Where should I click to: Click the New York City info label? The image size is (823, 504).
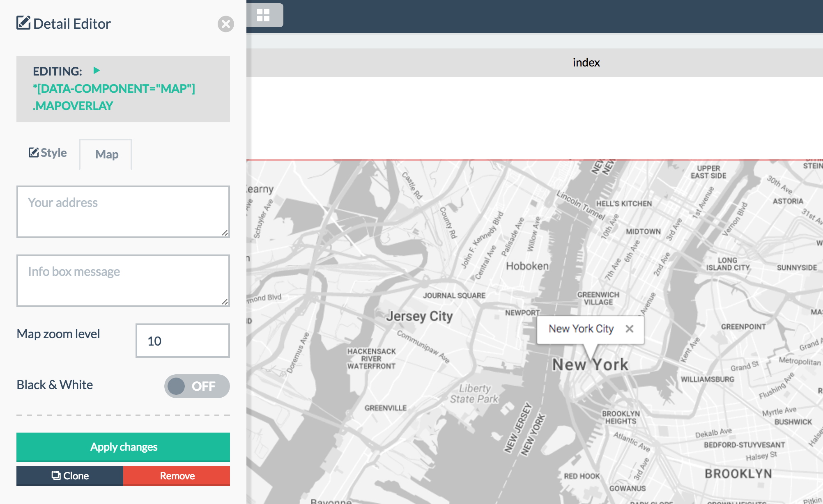pos(581,329)
